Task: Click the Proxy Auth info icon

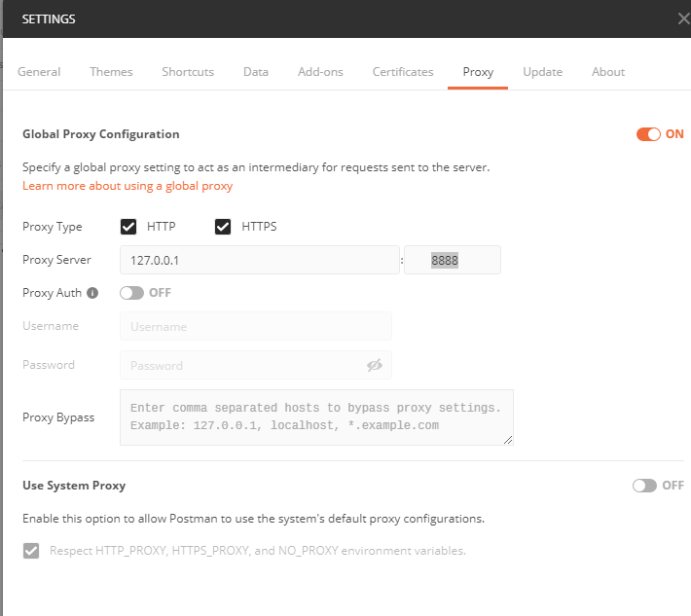Action: 92,293
